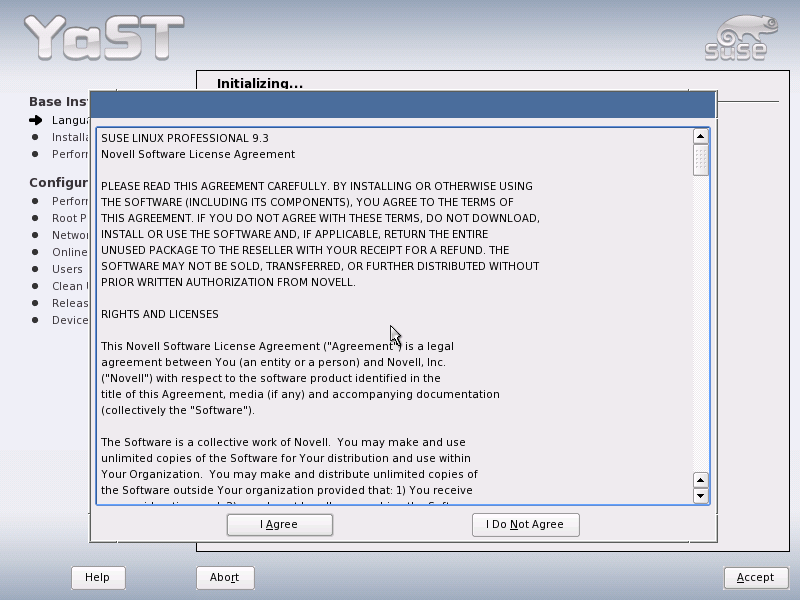Click the license scrollbar thumb
800x600 pixels.
coord(701,160)
